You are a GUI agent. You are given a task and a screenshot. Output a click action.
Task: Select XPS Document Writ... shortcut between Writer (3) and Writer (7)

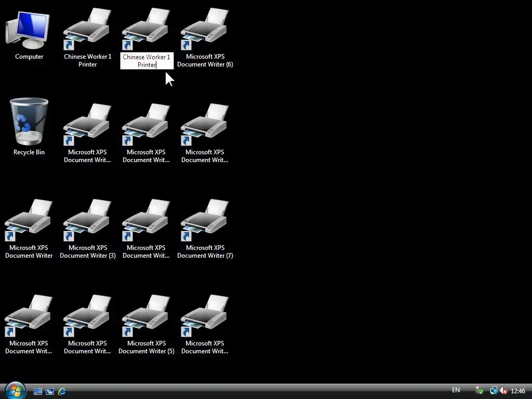[x=146, y=229]
